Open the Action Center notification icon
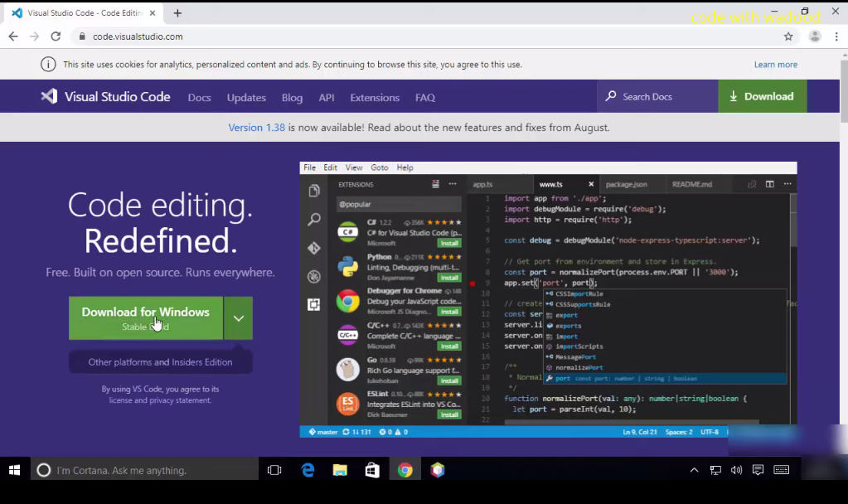 coord(758,471)
